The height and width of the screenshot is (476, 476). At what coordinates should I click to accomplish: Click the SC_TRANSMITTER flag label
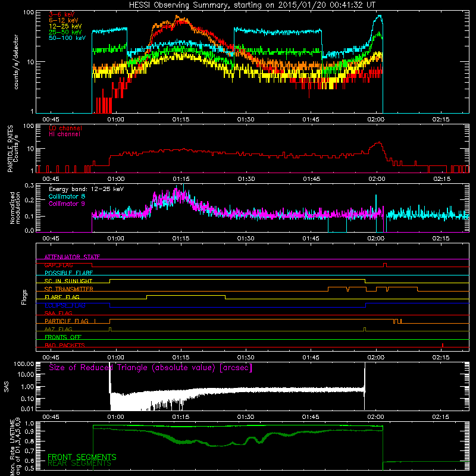pyautogui.click(x=69, y=289)
